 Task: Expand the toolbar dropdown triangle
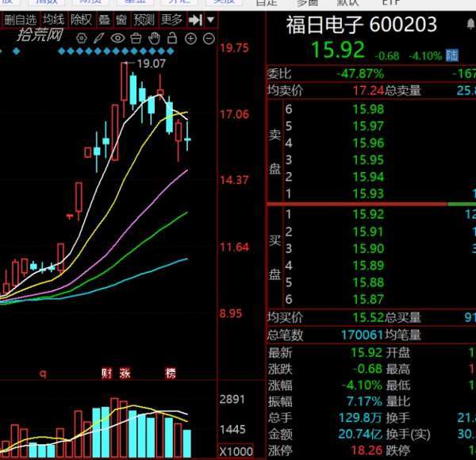point(210,20)
